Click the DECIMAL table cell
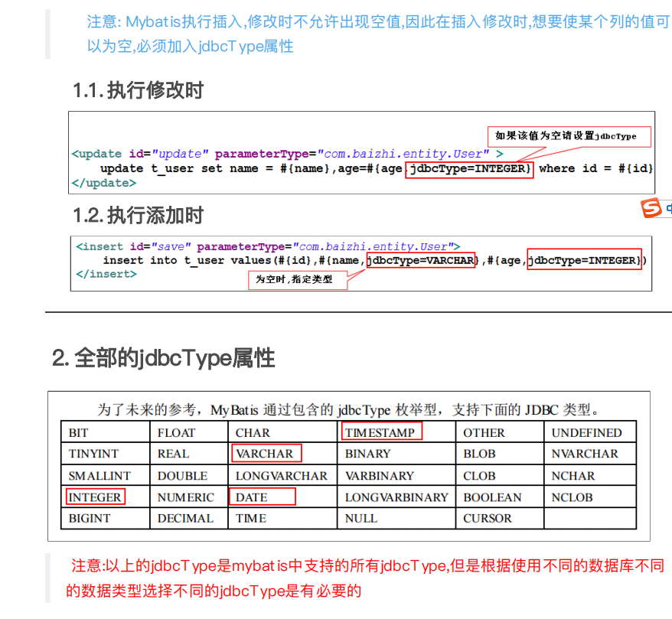This screenshot has height=619, width=672. pos(189,518)
